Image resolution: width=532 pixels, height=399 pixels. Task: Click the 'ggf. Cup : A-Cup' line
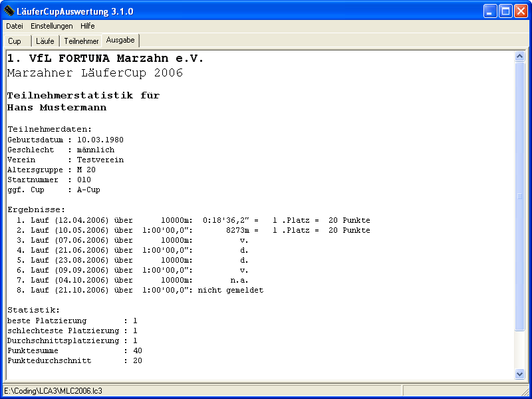coord(54,190)
